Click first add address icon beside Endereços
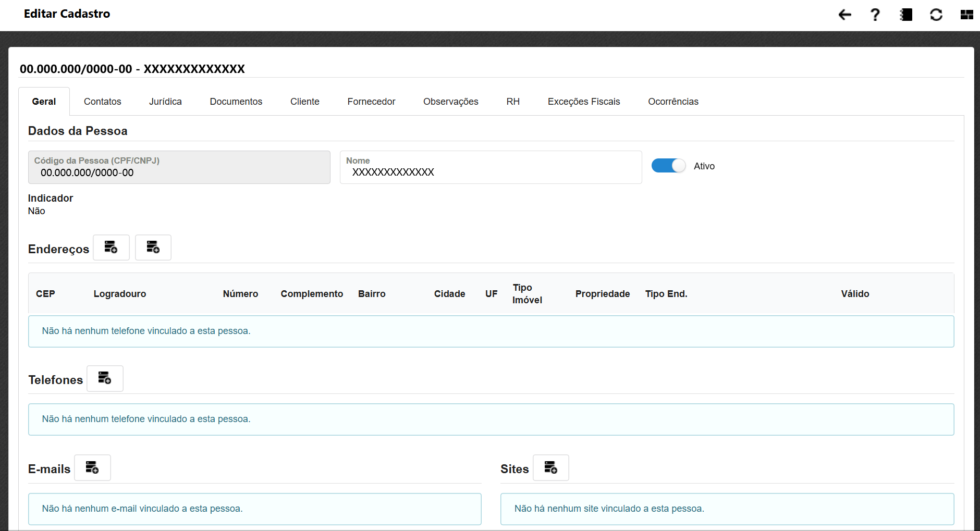This screenshot has height=531, width=980. coord(111,248)
